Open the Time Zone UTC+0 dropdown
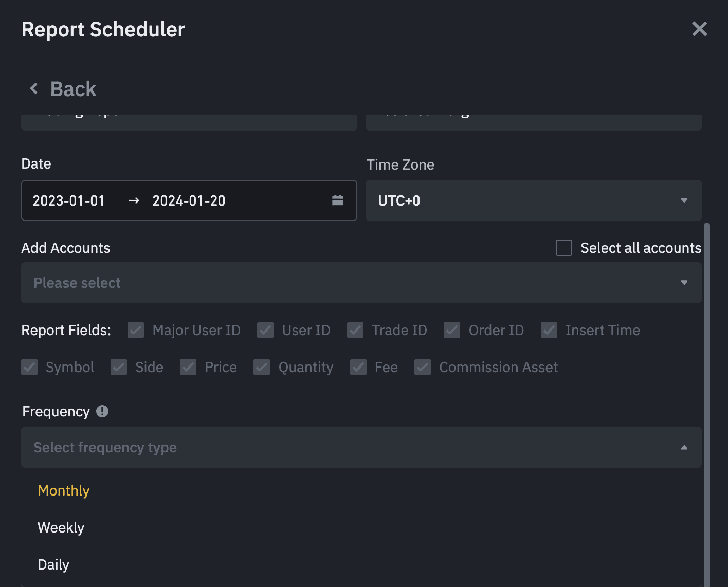 tap(533, 200)
